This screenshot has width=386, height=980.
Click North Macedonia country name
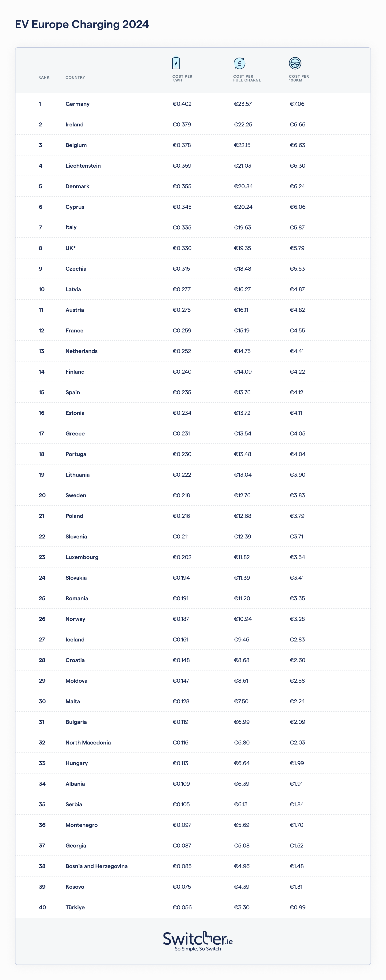[x=88, y=743]
